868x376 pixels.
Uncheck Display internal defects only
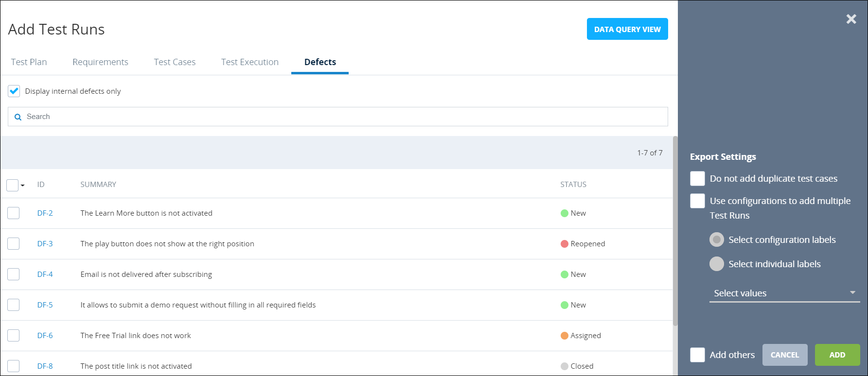pyautogui.click(x=14, y=91)
